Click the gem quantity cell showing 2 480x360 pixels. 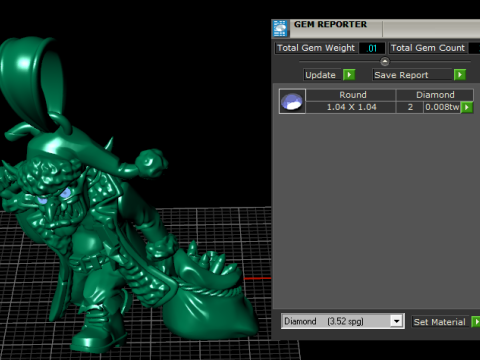[410, 107]
